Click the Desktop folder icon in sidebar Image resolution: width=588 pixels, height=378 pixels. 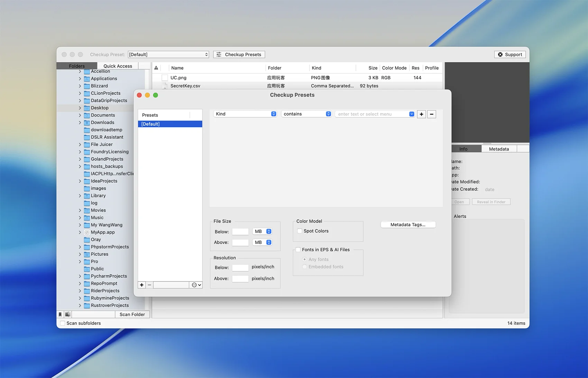click(x=87, y=108)
